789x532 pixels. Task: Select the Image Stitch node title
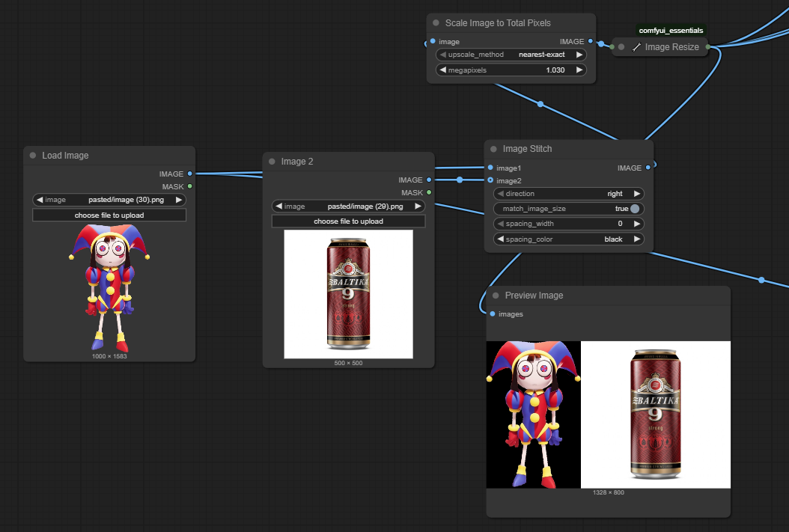pos(527,149)
